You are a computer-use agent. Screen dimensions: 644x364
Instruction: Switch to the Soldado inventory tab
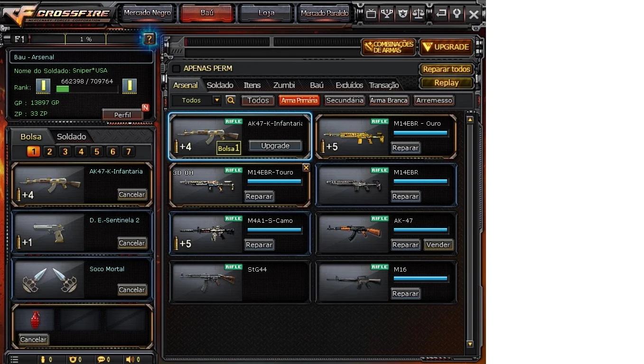point(220,85)
